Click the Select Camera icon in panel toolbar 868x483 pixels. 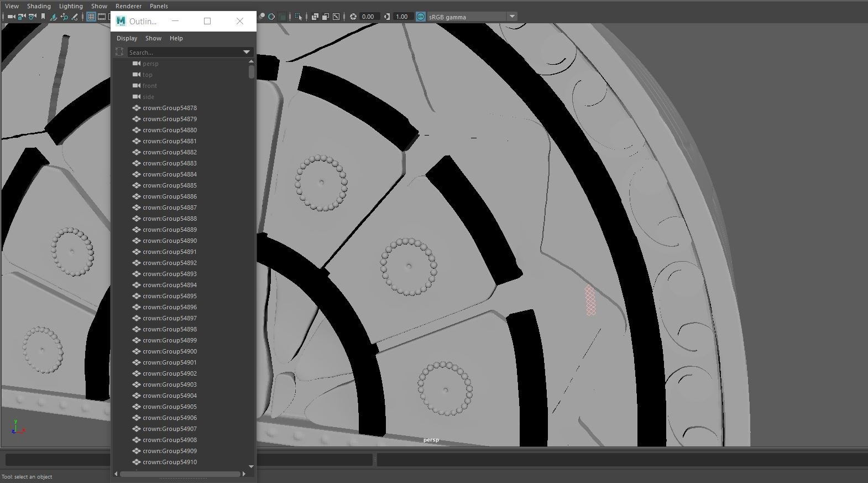tap(11, 17)
